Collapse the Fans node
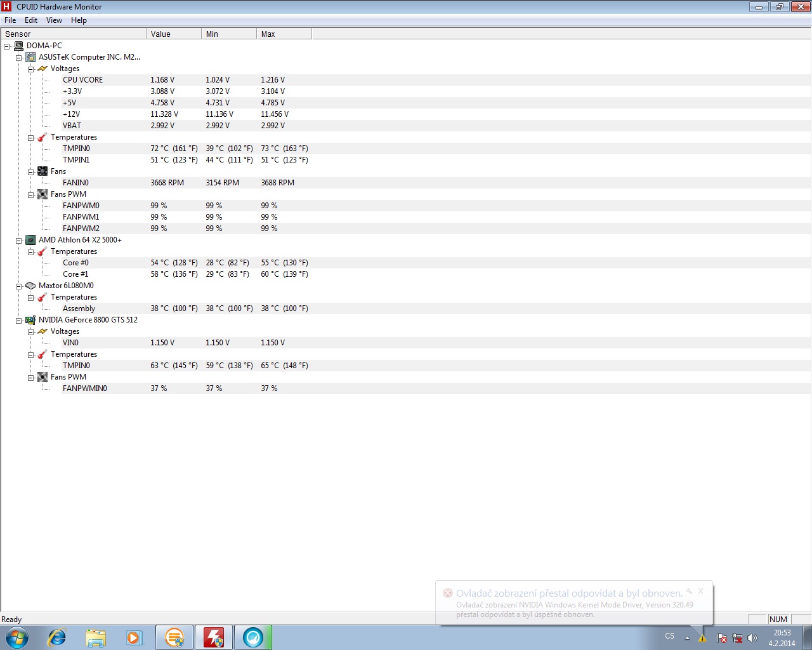 (31, 172)
